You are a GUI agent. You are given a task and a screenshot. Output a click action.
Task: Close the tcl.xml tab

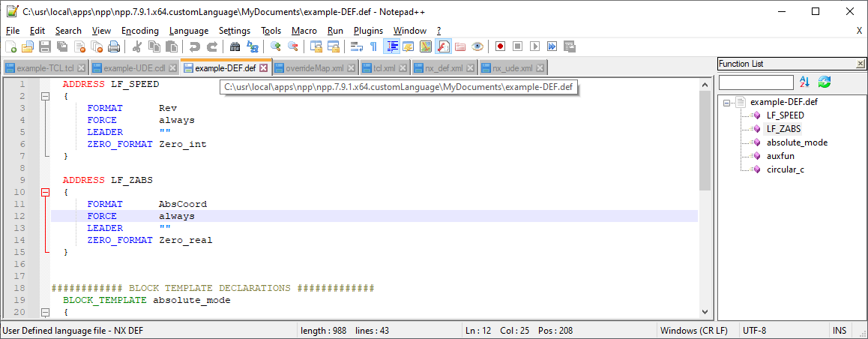click(403, 69)
